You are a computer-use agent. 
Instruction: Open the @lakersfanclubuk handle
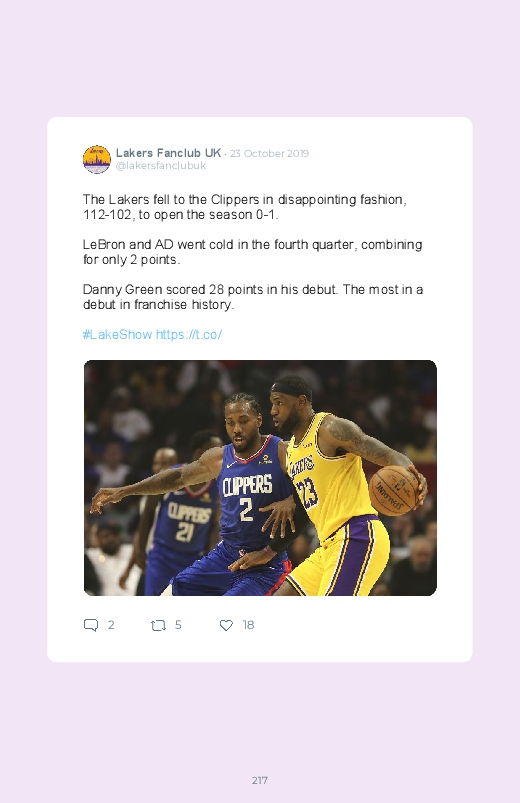161,165
